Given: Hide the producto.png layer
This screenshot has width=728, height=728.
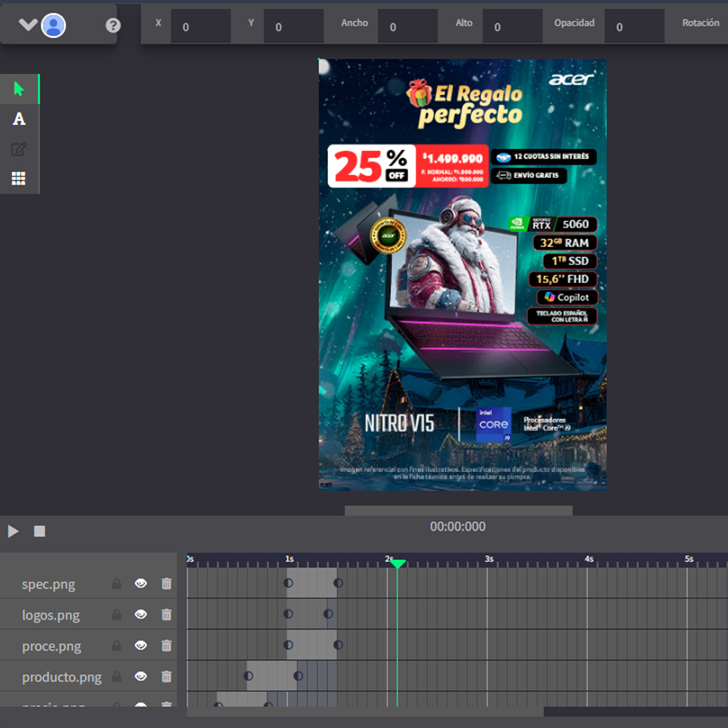Looking at the screenshot, I should 141,676.
